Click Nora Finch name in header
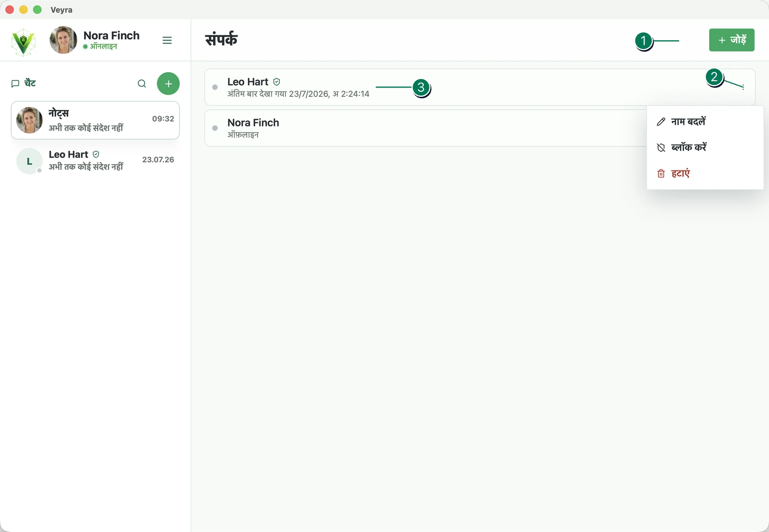This screenshot has height=532, width=769. click(112, 35)
